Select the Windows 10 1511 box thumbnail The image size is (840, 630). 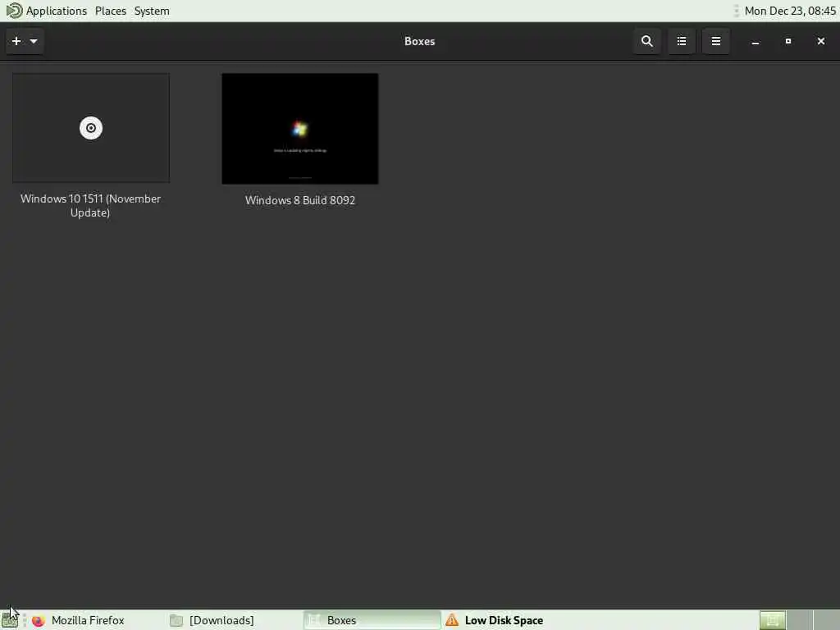(91, 128)
